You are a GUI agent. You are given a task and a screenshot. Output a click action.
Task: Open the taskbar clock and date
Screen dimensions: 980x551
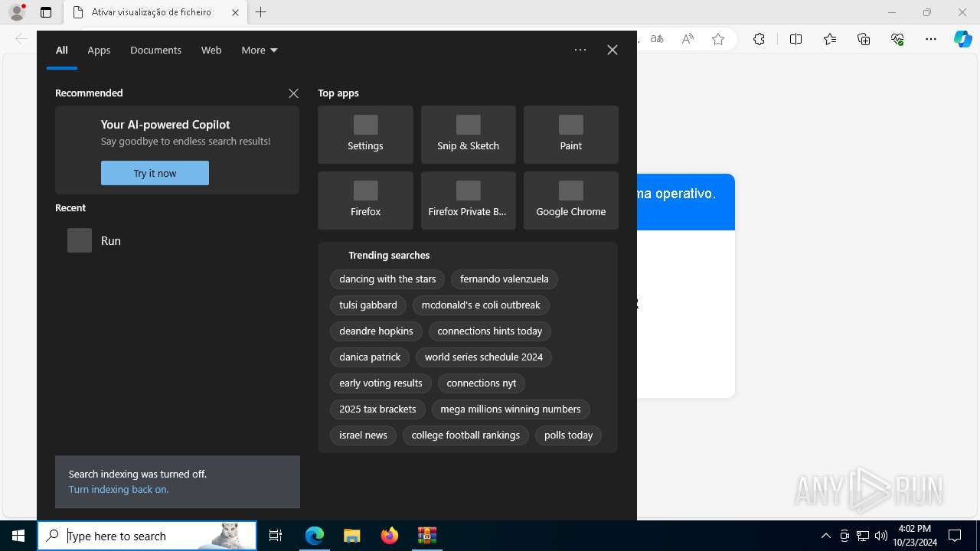(915, 536)
